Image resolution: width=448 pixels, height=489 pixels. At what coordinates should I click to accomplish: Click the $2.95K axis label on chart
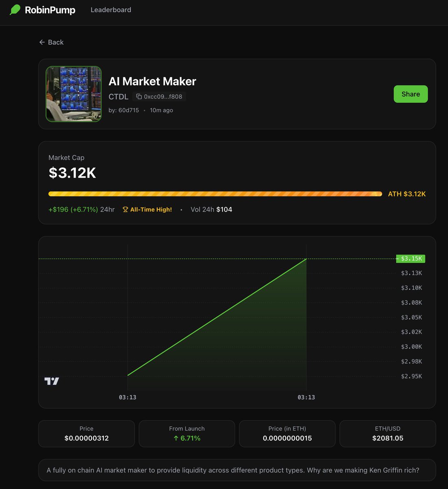click(x=411, y=376)
